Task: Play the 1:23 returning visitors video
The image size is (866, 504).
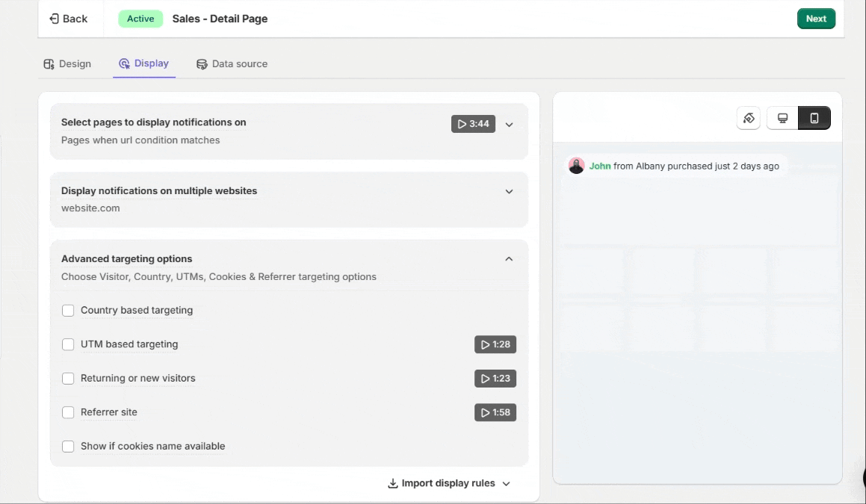Action: click(495, 379)
